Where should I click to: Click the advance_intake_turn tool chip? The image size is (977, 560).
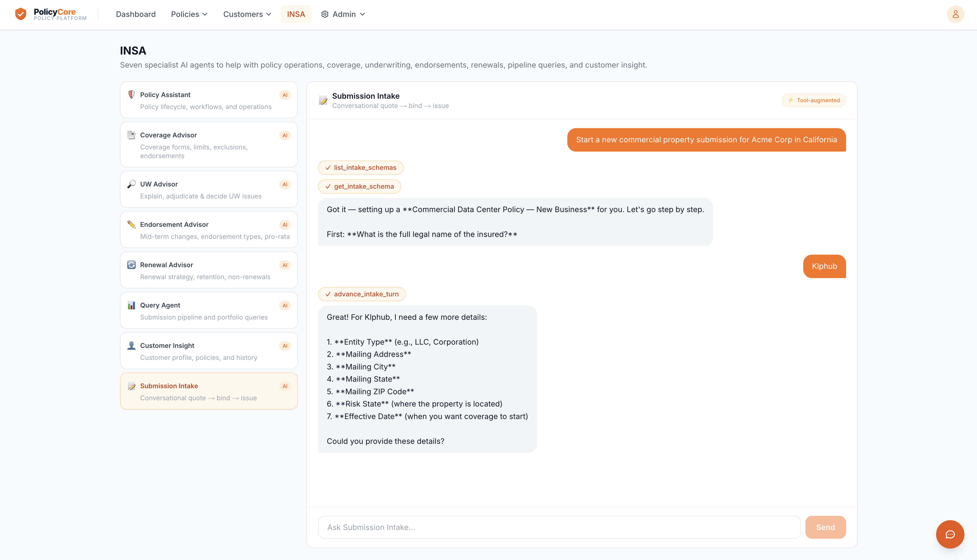[362, 294]
